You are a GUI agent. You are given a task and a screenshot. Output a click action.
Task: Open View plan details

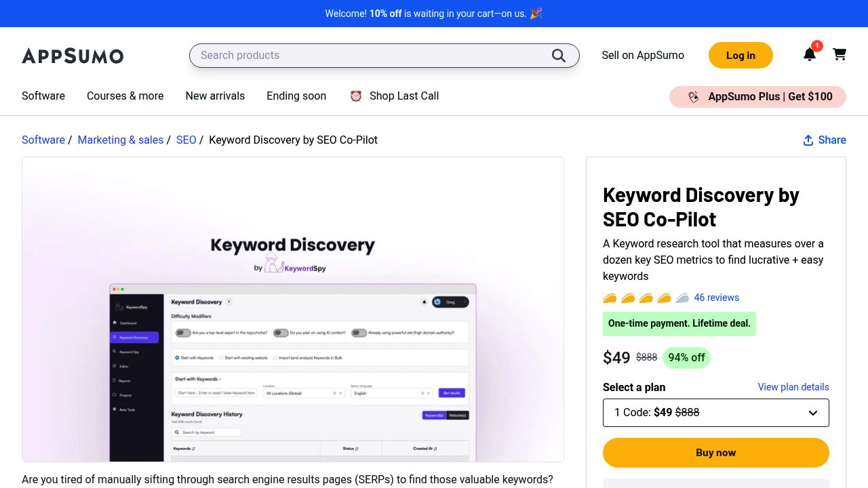[x=793, y=387]
